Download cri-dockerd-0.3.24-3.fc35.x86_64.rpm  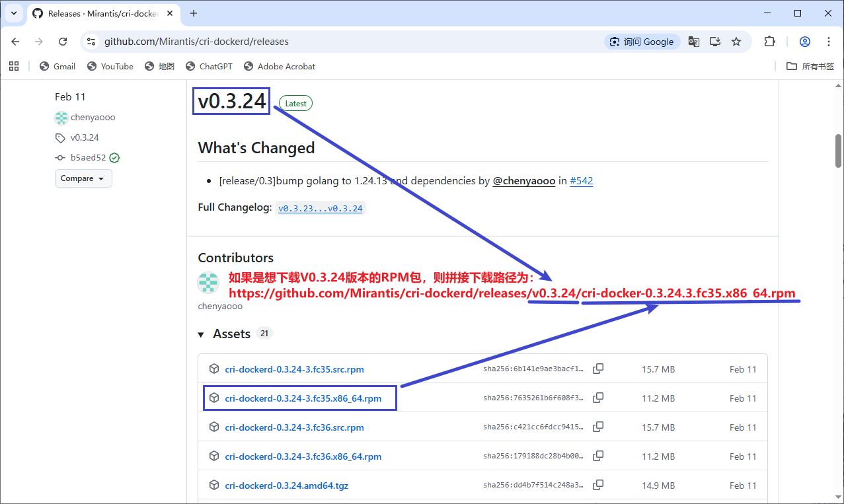click(x=303, y=398)
